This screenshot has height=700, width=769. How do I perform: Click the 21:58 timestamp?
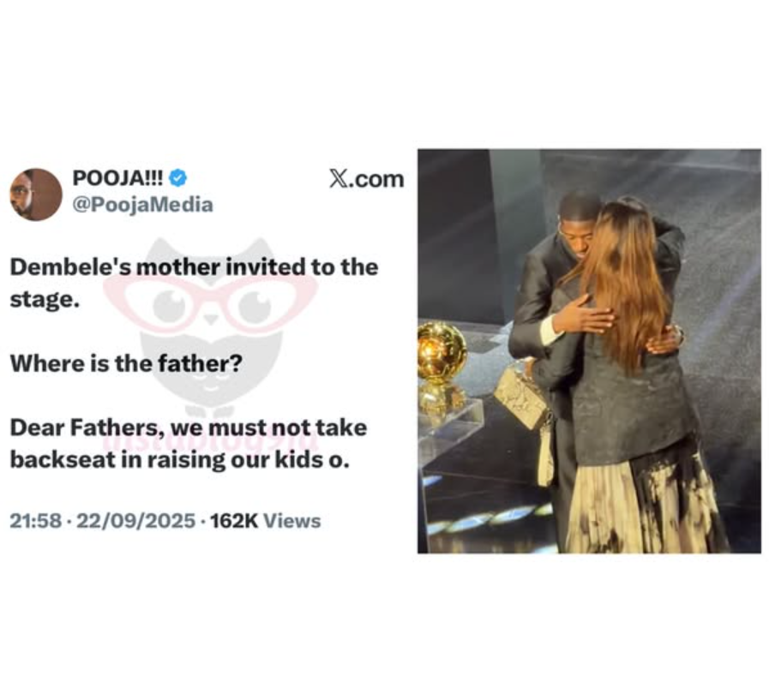pyautogui.click(x=36, y=521)
